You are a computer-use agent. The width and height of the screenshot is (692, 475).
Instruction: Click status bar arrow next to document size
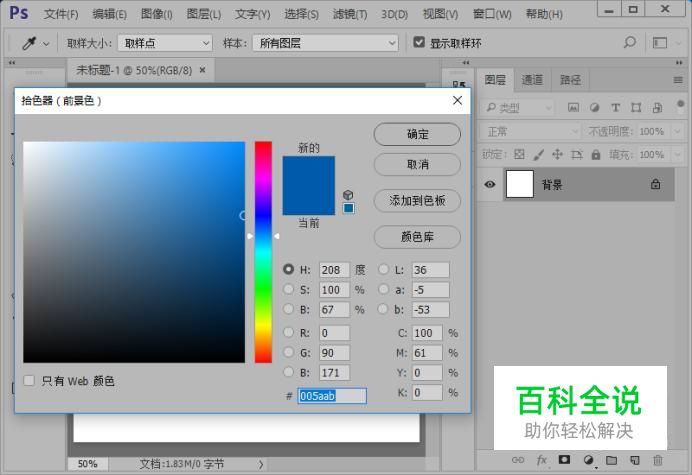pyautogui.click(x=261, y=464)
